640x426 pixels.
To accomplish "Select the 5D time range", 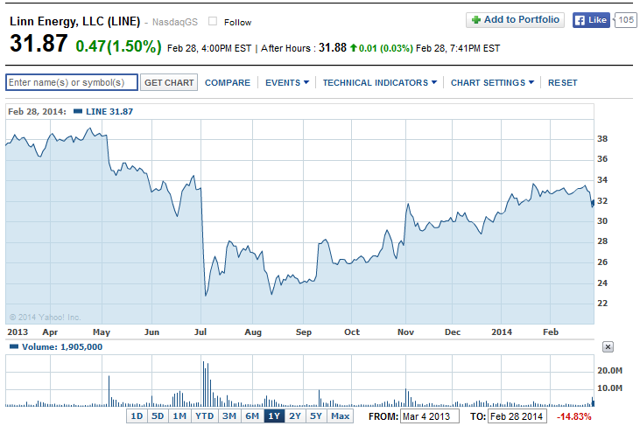I will pyautogui.click(x=158, y=416).
